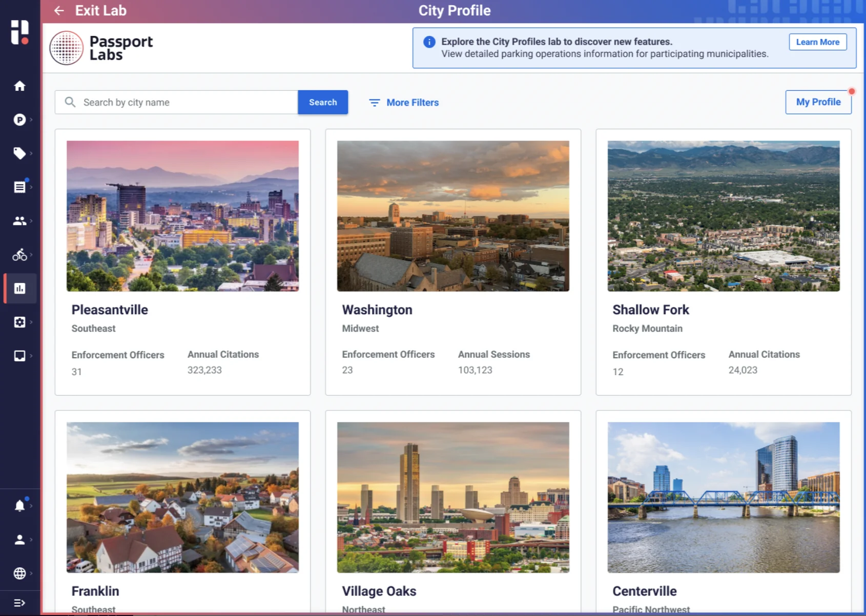Open the Home icon in sidebar

[x=19, y=86]
